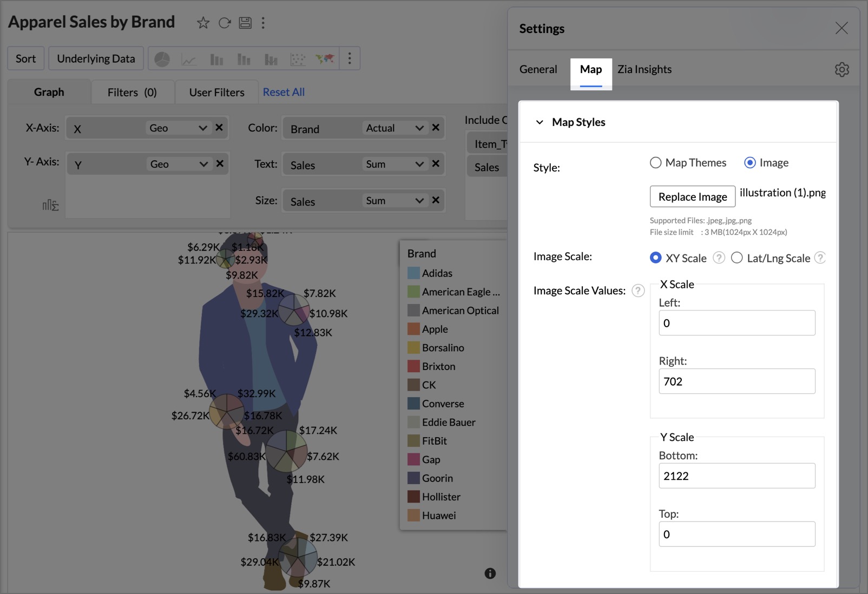
Task: Save the report using the floppy disk icon
Action: tap(245, 23)
